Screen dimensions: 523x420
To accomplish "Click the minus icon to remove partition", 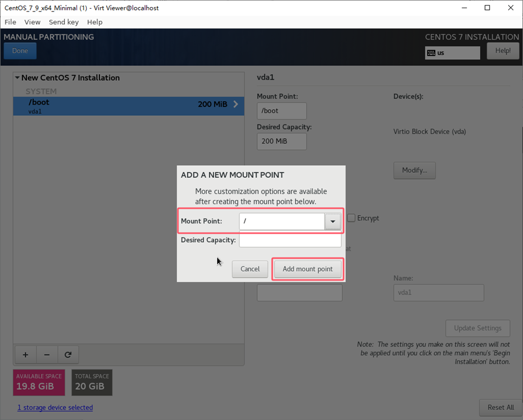I will click(x=47, y=355).
